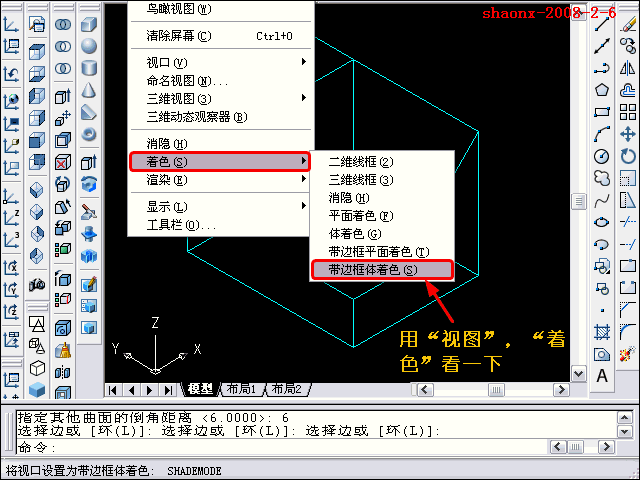Select the Circle draw tool
This screenshot has width=640, height=480.
point(602,156)
